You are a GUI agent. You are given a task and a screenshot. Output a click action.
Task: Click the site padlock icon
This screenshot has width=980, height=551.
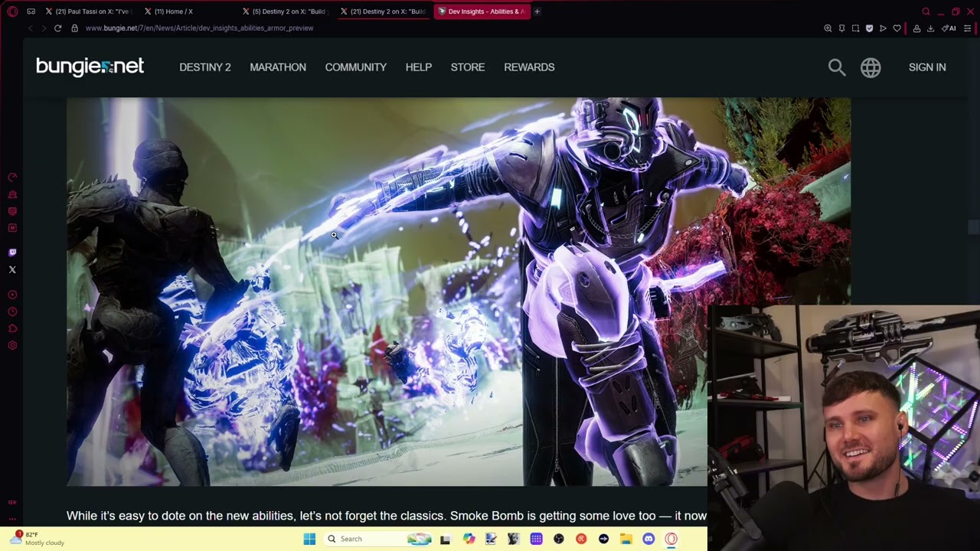pos(74,28)
